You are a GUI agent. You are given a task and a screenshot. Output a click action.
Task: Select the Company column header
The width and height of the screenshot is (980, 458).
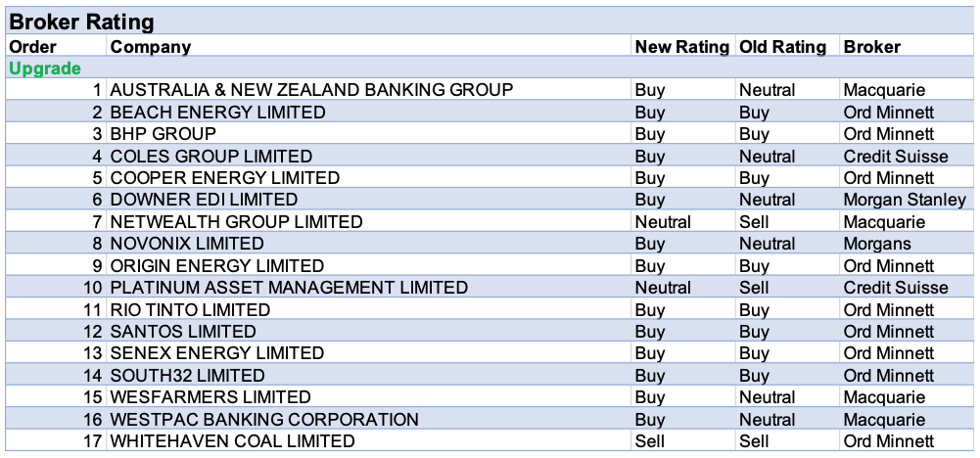point(151,46)
